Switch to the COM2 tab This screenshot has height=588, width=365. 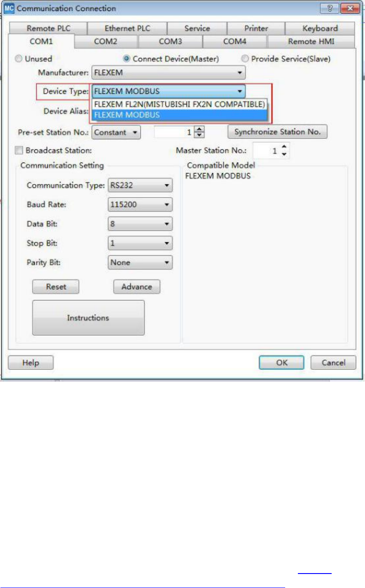coord(106,42)
